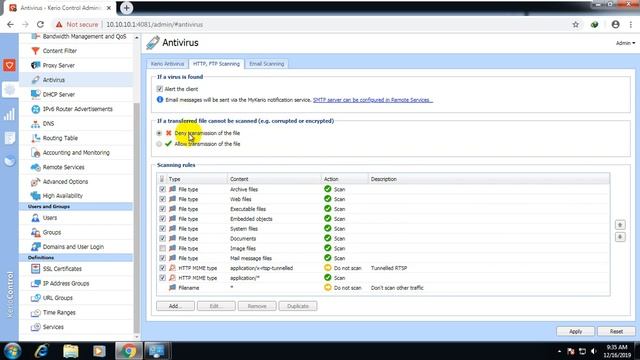Toggle the Archive files rule checkbox
The width and height of the screenshot is (640, 360).
162,189
